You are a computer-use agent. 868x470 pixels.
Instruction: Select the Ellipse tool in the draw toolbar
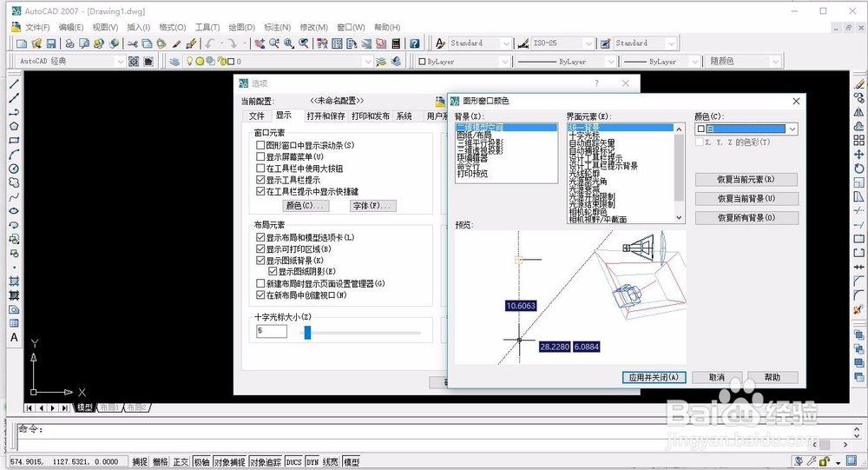coord(14,210)
